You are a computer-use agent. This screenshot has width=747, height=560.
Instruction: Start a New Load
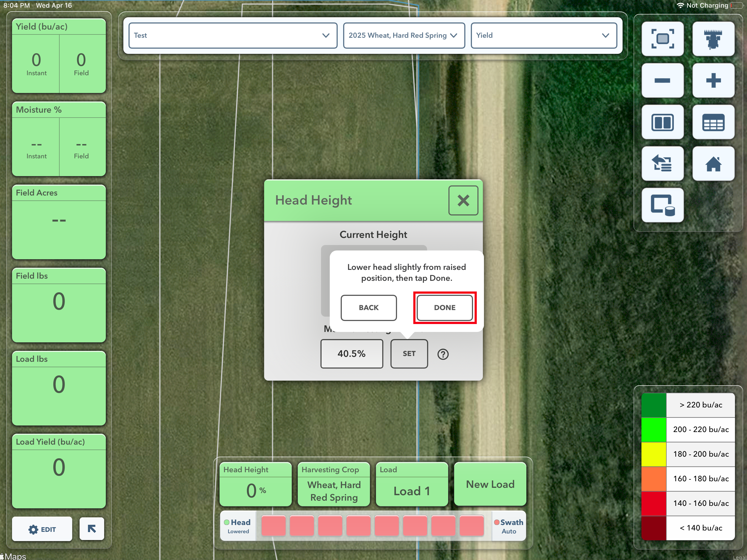coord(490,484)
